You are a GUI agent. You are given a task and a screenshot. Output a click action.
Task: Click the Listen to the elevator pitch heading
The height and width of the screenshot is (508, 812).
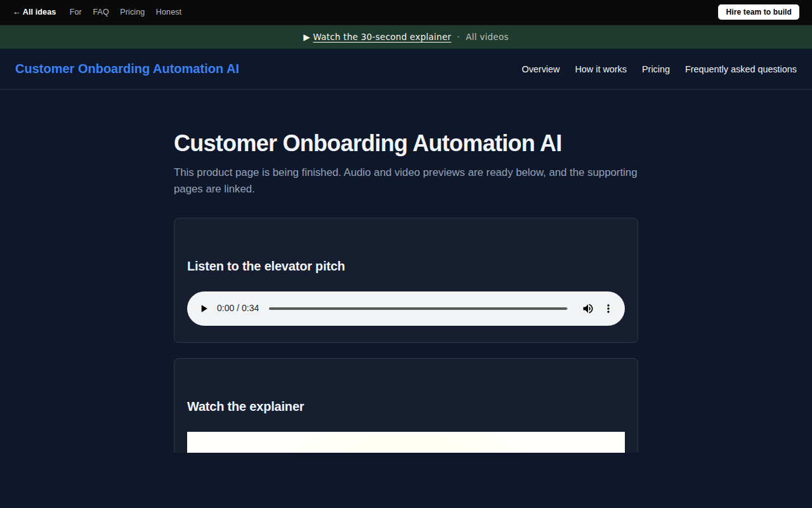pyautogui.click(x=266, y=266)
